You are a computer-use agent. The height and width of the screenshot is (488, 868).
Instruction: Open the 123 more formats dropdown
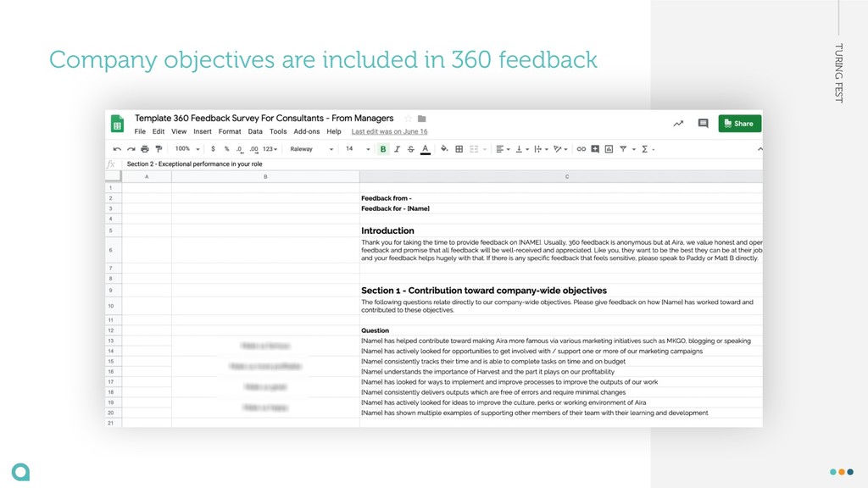[270, 149]
